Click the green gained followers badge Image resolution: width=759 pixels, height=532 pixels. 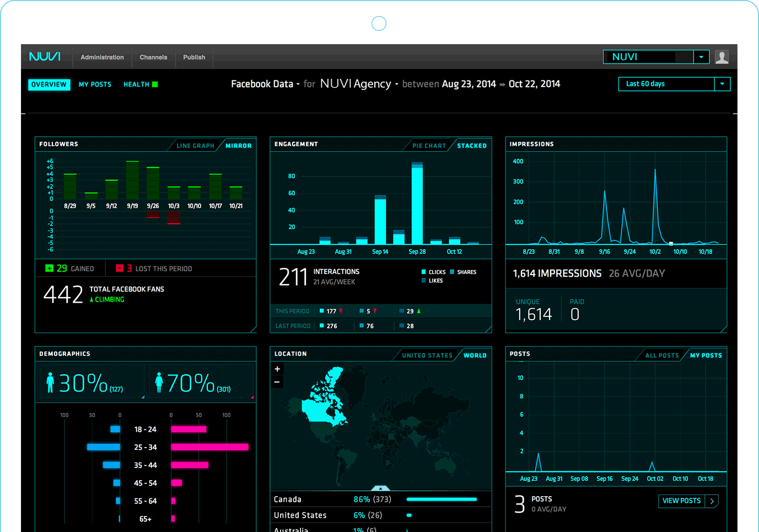(49, 268)
